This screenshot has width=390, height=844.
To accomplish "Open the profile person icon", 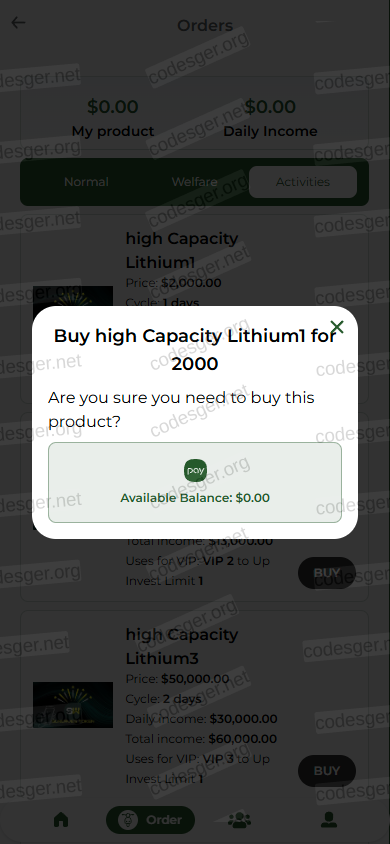I will 329,820.
